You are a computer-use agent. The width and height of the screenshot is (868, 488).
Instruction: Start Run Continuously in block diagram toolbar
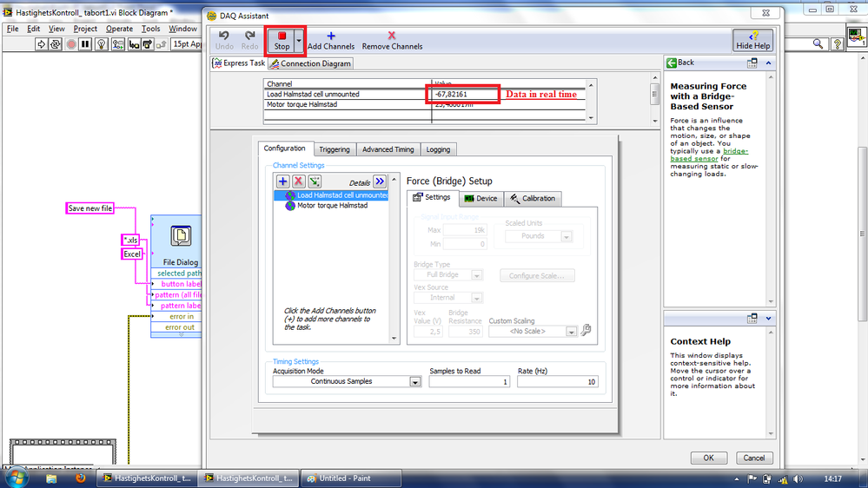coord(56,43)
